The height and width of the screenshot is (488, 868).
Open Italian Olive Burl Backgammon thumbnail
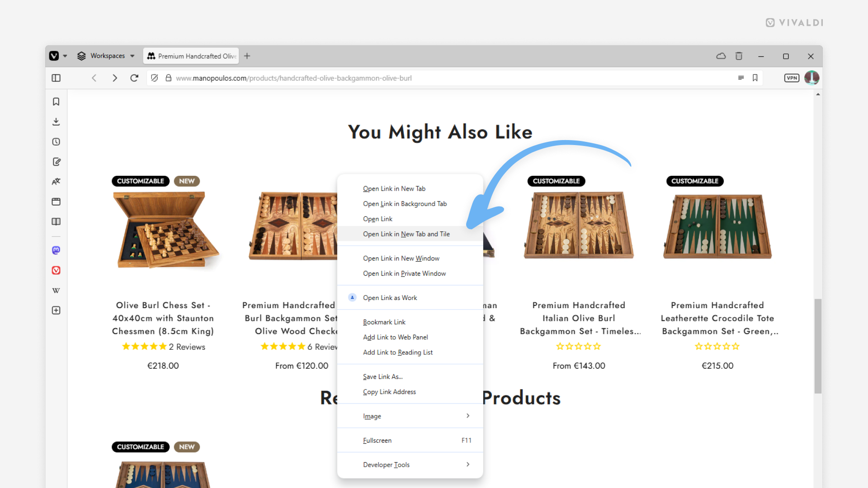[x=579, y=225]
